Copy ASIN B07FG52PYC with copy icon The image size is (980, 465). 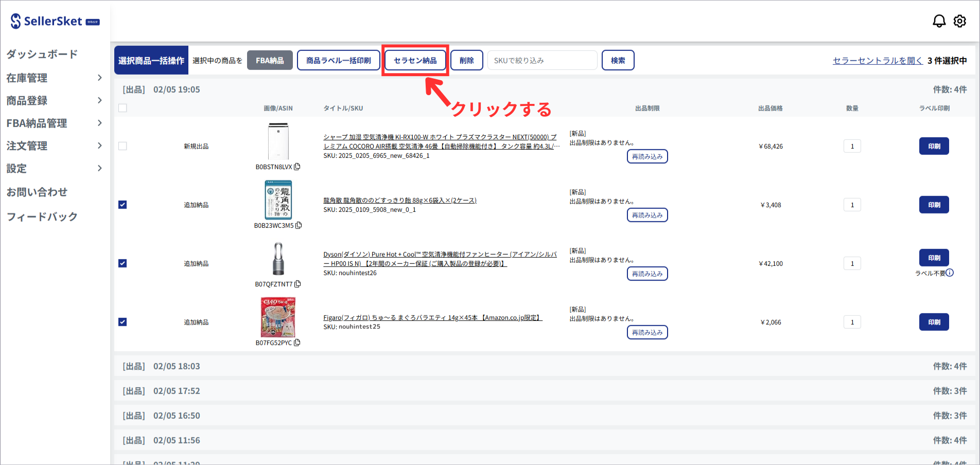[x=297, y=343]
